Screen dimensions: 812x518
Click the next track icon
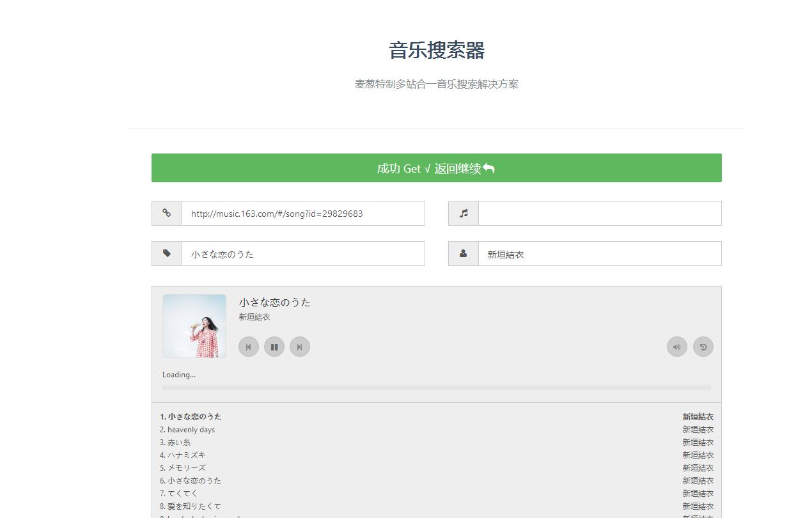300,346
